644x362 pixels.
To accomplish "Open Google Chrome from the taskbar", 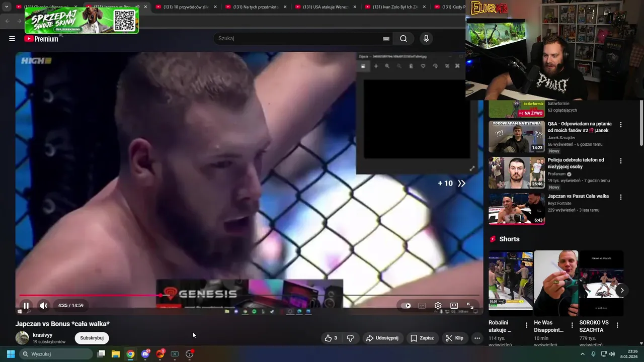I will [130, 354].
